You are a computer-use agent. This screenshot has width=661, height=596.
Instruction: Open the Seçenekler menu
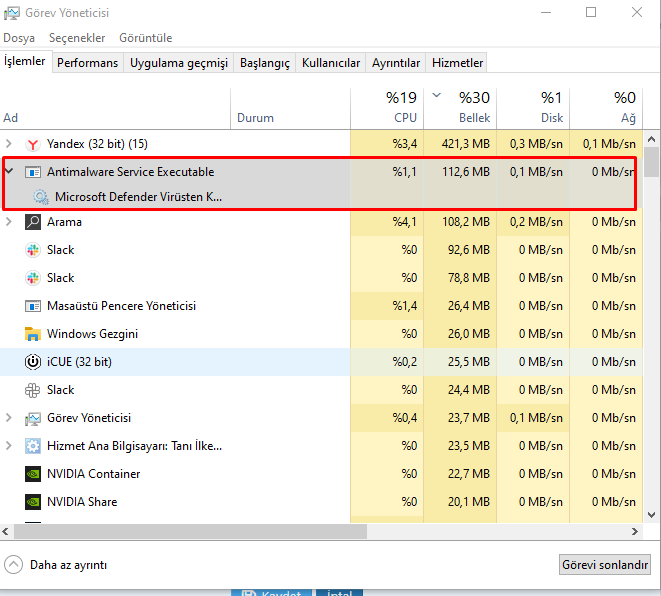[77, 38]
